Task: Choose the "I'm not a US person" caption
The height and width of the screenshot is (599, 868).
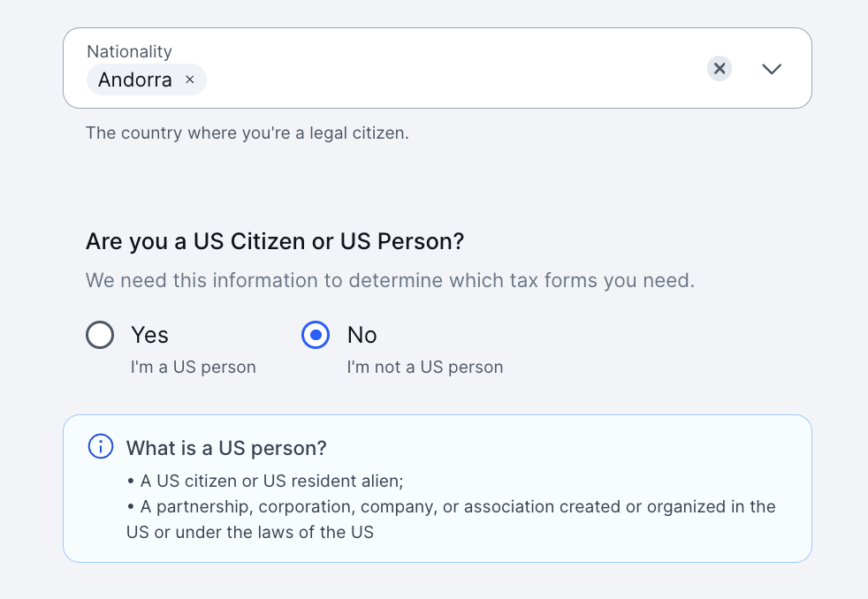Action: (424, 367)
